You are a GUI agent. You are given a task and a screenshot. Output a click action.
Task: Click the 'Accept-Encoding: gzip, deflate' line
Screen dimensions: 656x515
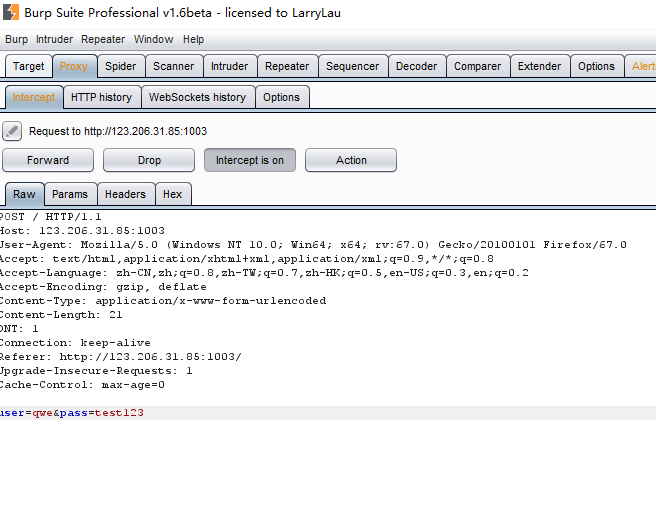pos(103,287)
